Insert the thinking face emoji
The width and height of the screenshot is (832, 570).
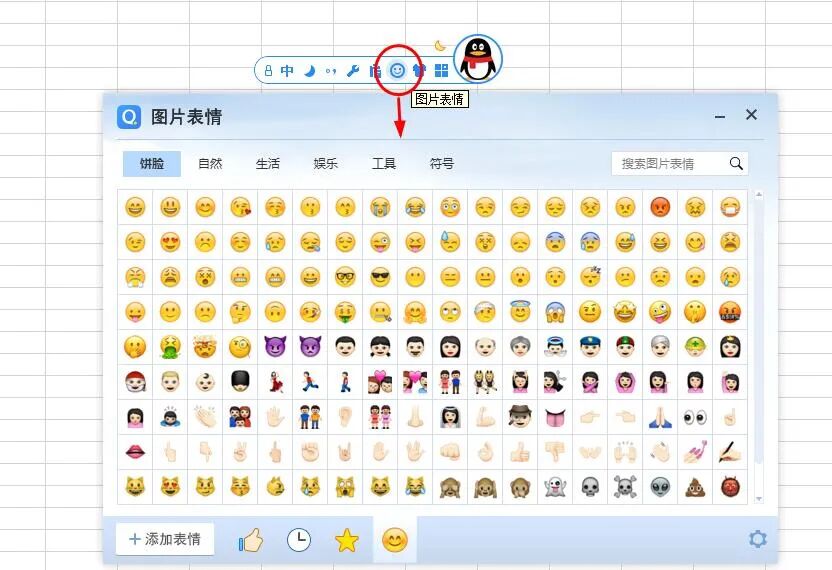240,312
